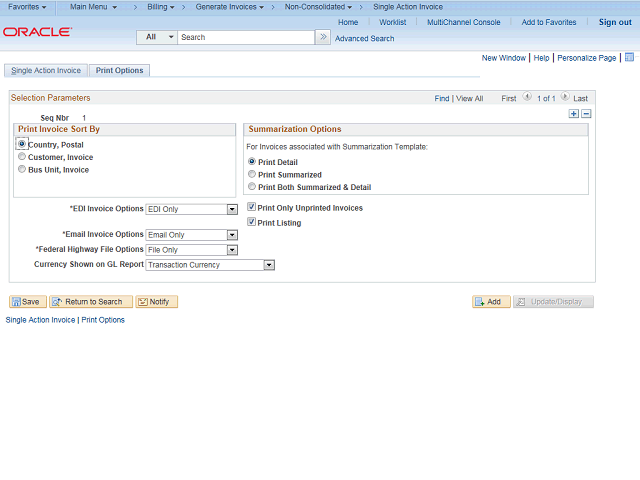Click the First link in Selection Parameters
The image size is (640, 480).
(x=509, y=98)
